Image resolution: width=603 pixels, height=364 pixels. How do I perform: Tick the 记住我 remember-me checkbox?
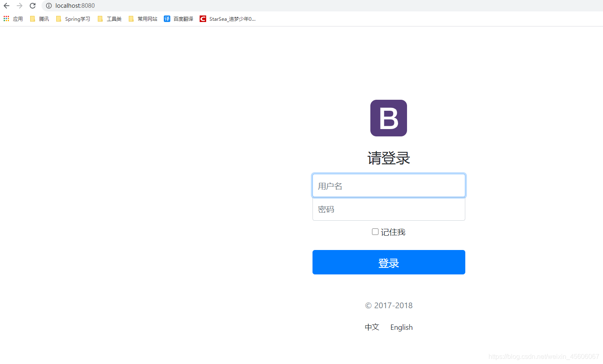pyautogui.click(x=375, y=232)
